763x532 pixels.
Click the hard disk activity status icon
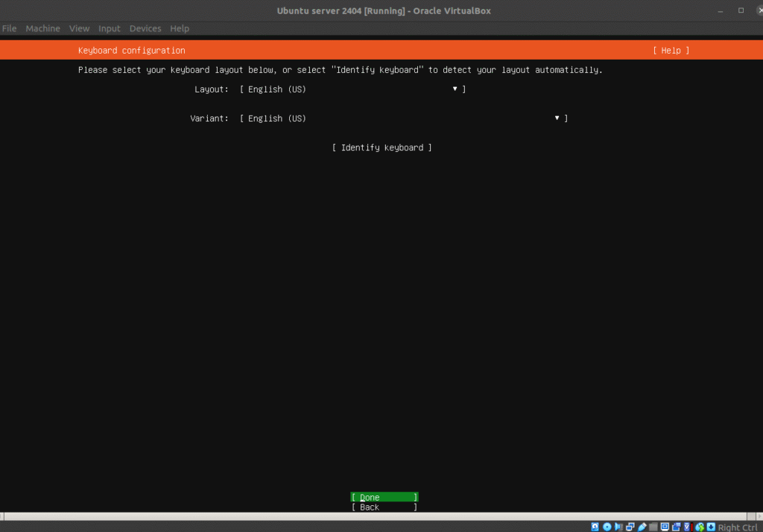(595, 527)
